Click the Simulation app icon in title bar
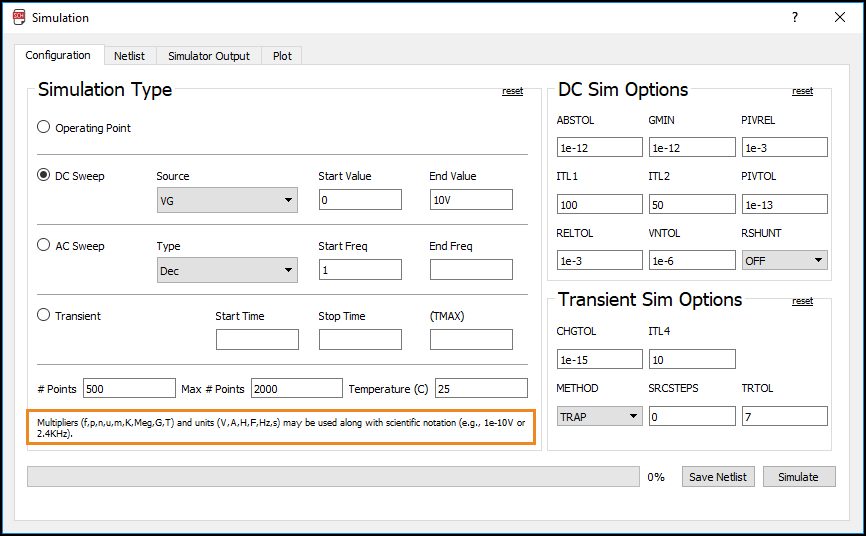This screenshot has width=866, height=536. coord(18,17)
